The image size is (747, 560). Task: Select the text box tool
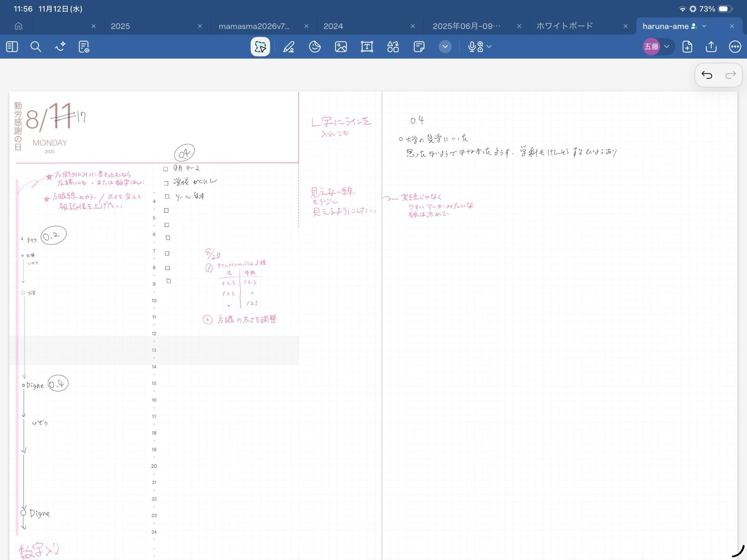367,47
